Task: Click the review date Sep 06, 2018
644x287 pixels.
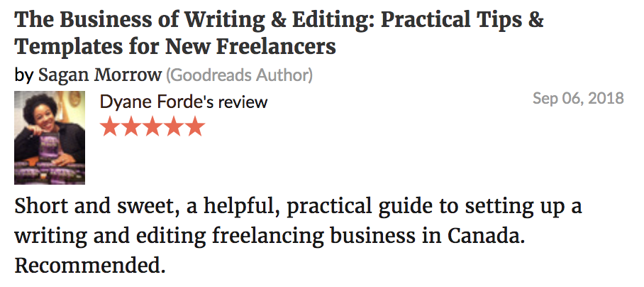Action: click(x=578, y=99)
